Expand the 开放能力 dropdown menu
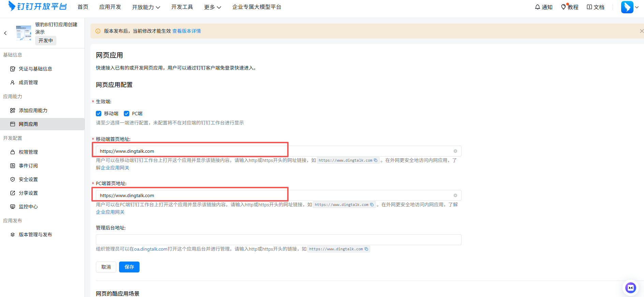This screenshot has width=644, height=297. 146,7
